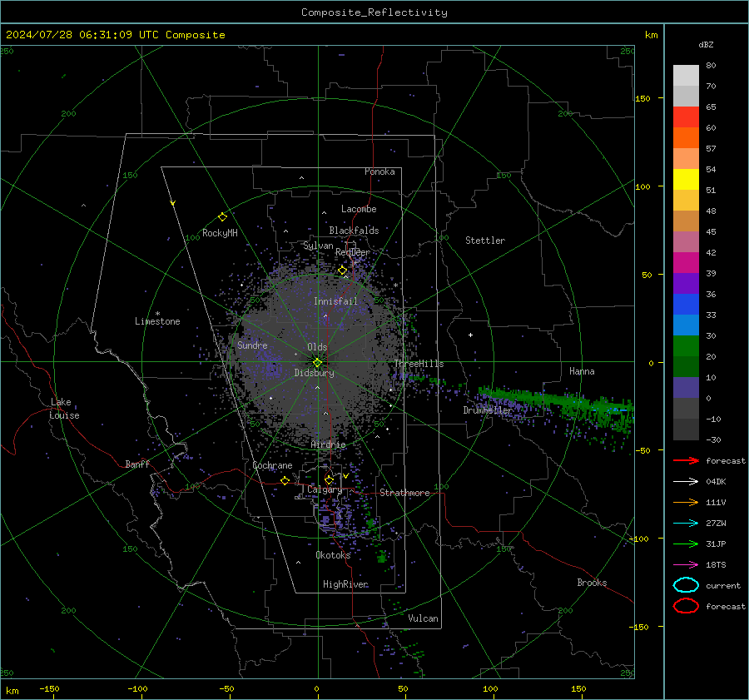Click the orange 111V arrow legend icon
This screenshot has height=700, width=749.
686,502
